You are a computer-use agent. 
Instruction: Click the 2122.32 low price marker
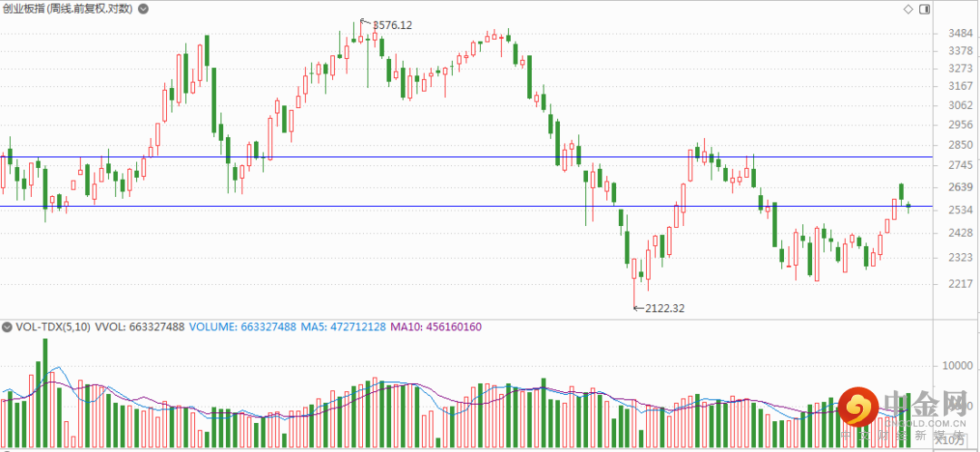664,309
